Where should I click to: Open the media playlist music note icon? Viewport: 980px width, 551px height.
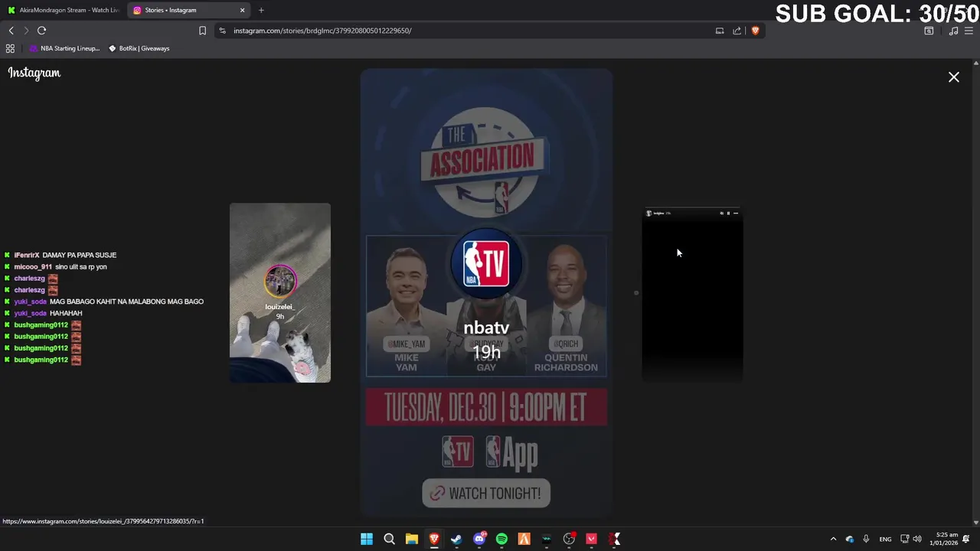[953, 31]
